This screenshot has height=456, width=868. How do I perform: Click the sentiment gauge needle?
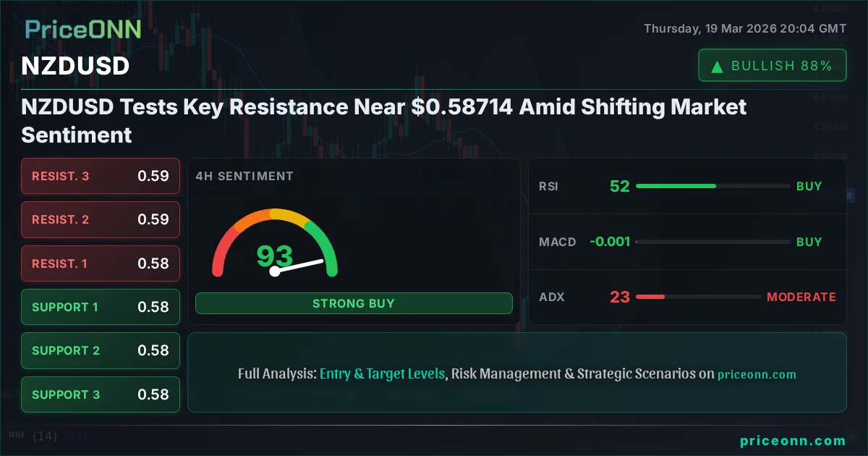(x=298, y=266)
